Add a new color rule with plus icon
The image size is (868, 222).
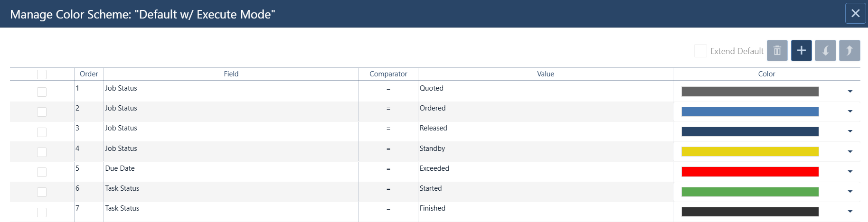(x=801, y=50)
